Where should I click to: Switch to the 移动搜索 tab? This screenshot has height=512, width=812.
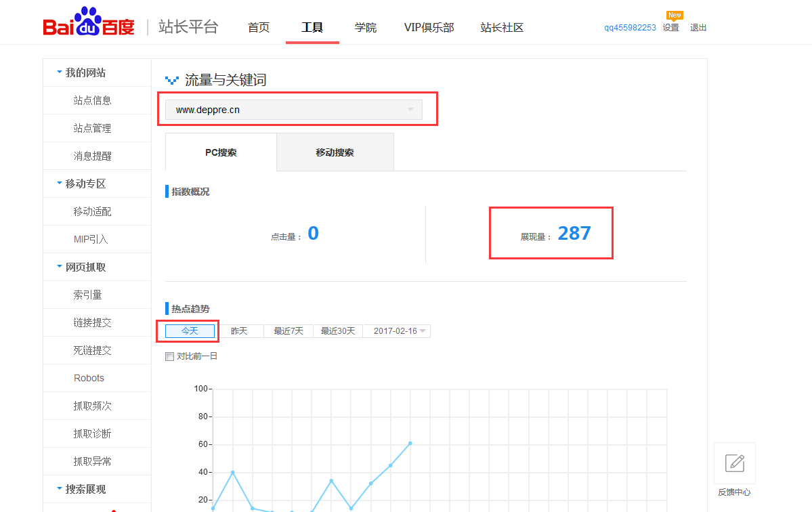[x=335, y=152]
